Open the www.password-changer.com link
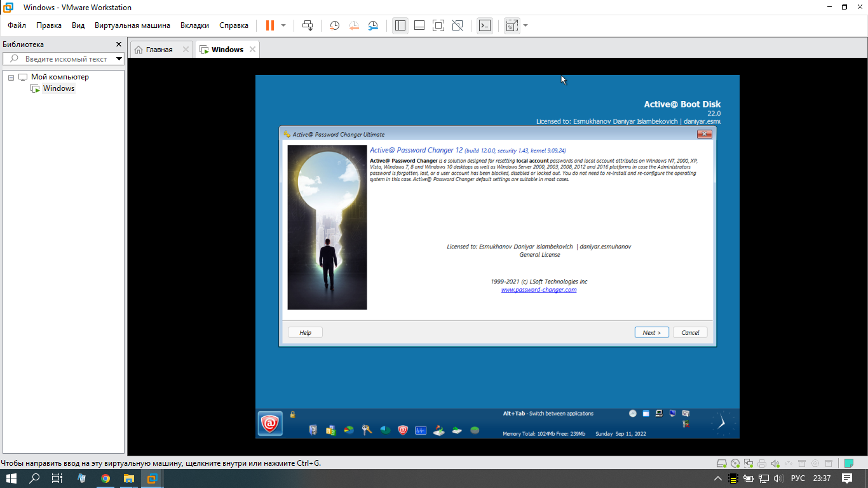Viewport: 868px width, 488px height. click(x=539, y=290)
